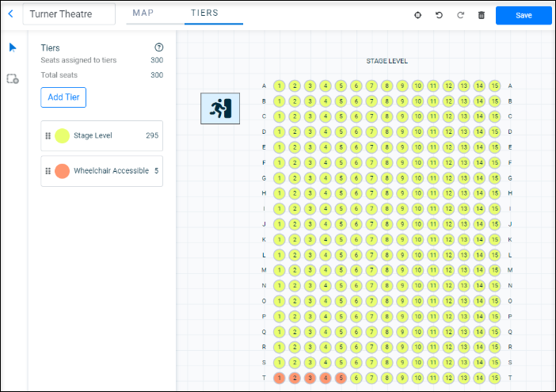Grab the Stage Level drag handle
This screenshot has width=556, height=392.
click(48, 135)
